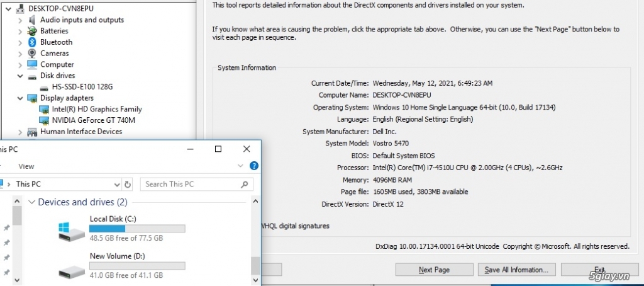Image resolution: width=644 pixels, height=286 pixels.
Task: Select NVIDIA GeForce GT 740M text entry
Action: coord(93,120)
